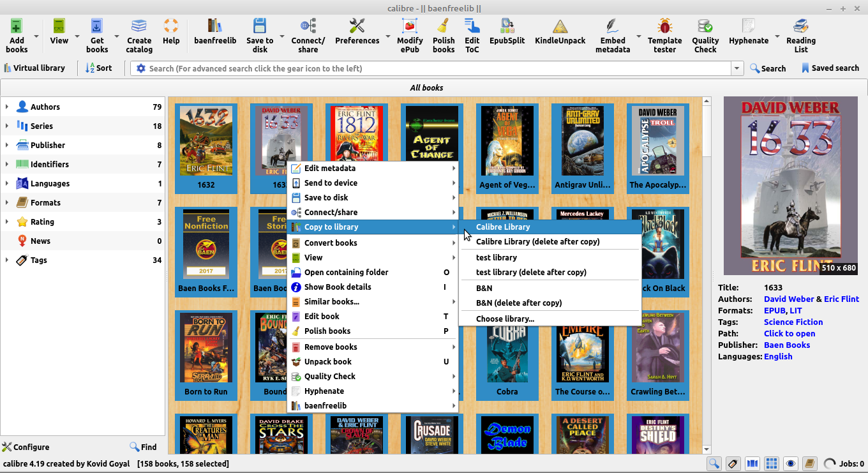Open the Saved search button
The height and width of the screenshot is (473, 868).
(x=830, y=68)
